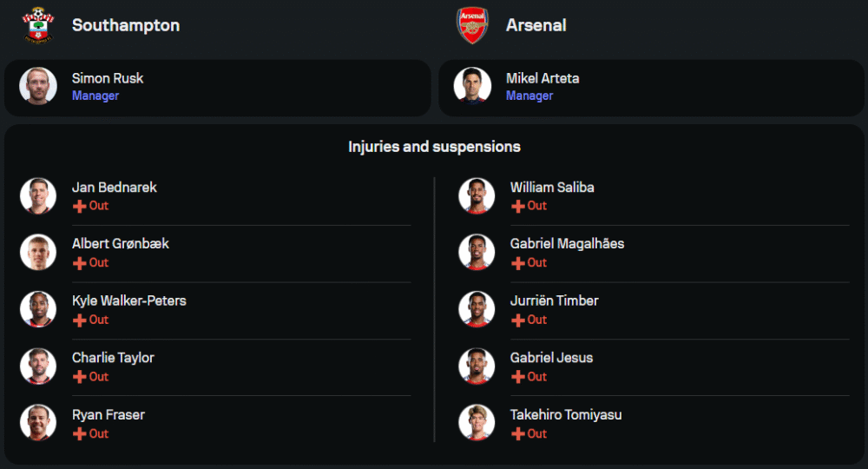
Task: Click the Mikel Arteta manager name
Action: pyautogui.click(x=542, y=78)
